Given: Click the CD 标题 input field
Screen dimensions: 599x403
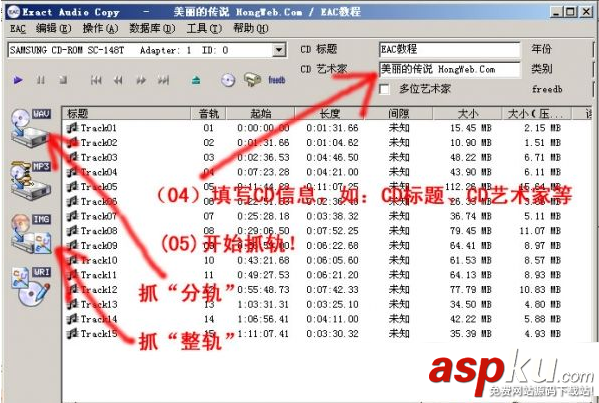Looking at the screenshot, I should (x=450, y=49).
